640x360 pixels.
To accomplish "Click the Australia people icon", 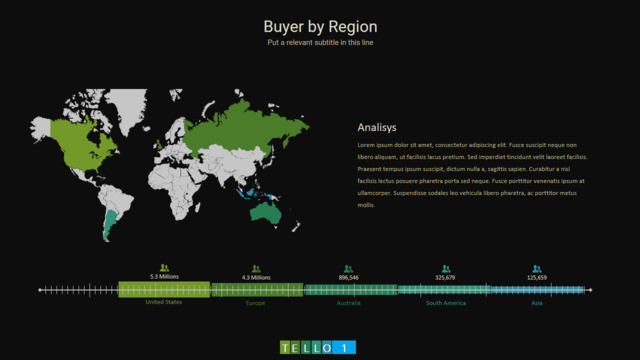I will [x=348, y=269].
